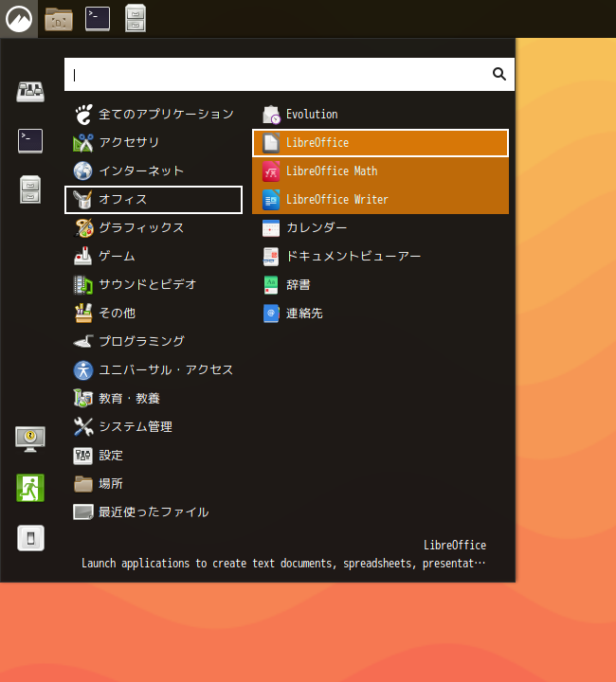616x682 pixels.
Task: Select the インターネット category
Action: pos(154,170)
